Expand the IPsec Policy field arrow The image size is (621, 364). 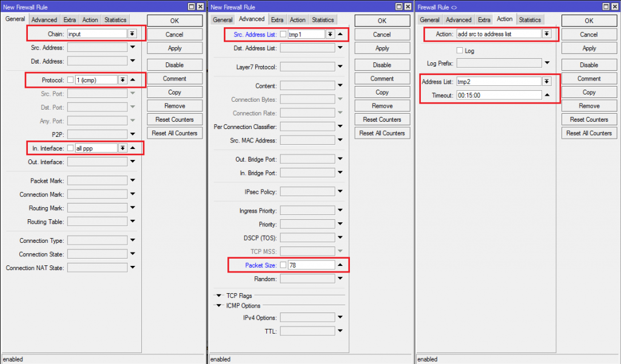(340, 191)
